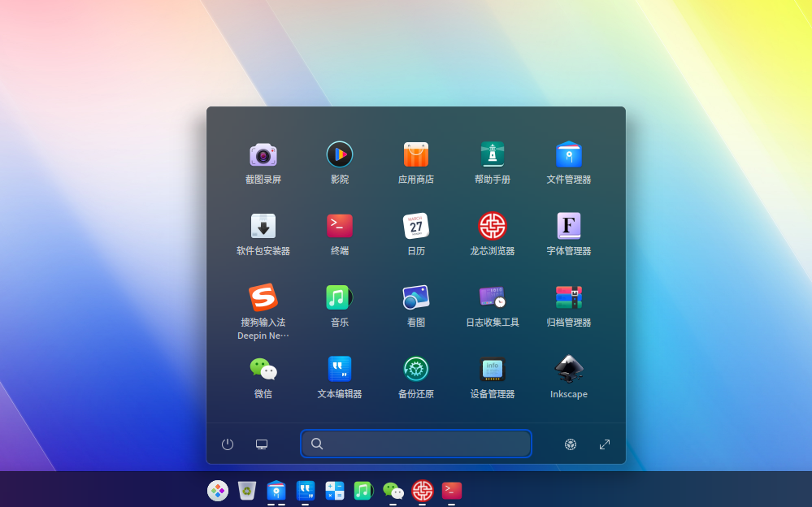Open the trash in the dock
Image resolution: width=812 pixels, height=507 pixels.
click(247, 491)
